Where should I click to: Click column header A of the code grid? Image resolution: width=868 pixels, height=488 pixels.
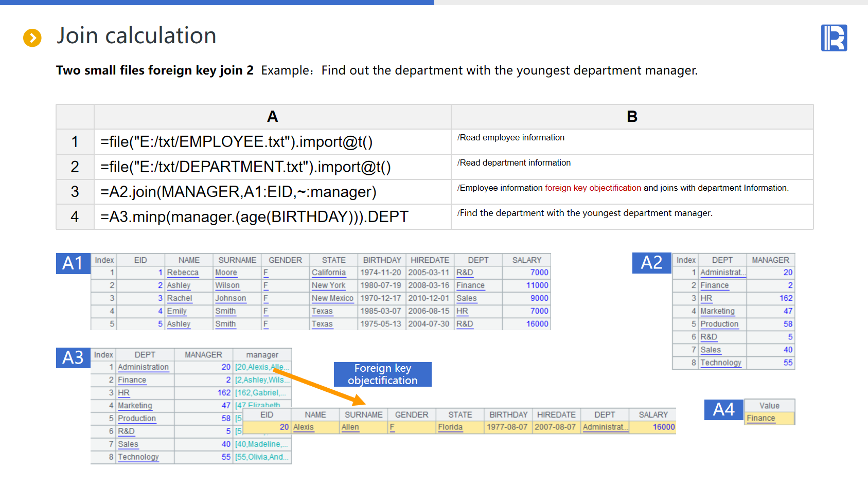[x=272, y=117]
